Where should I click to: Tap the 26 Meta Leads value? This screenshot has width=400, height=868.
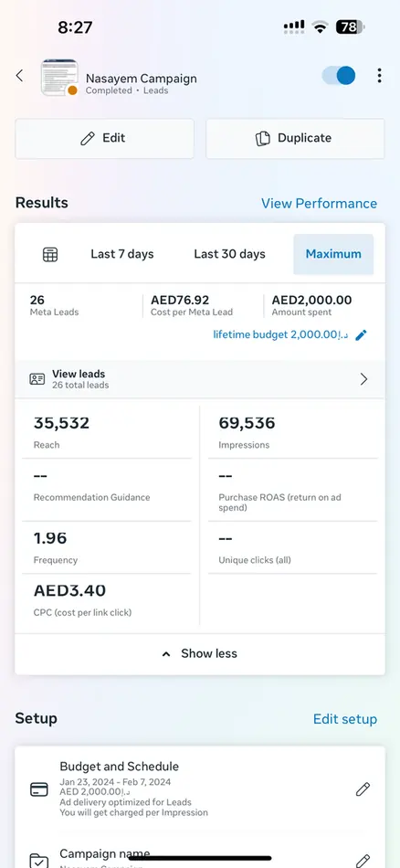pos(37,300)
